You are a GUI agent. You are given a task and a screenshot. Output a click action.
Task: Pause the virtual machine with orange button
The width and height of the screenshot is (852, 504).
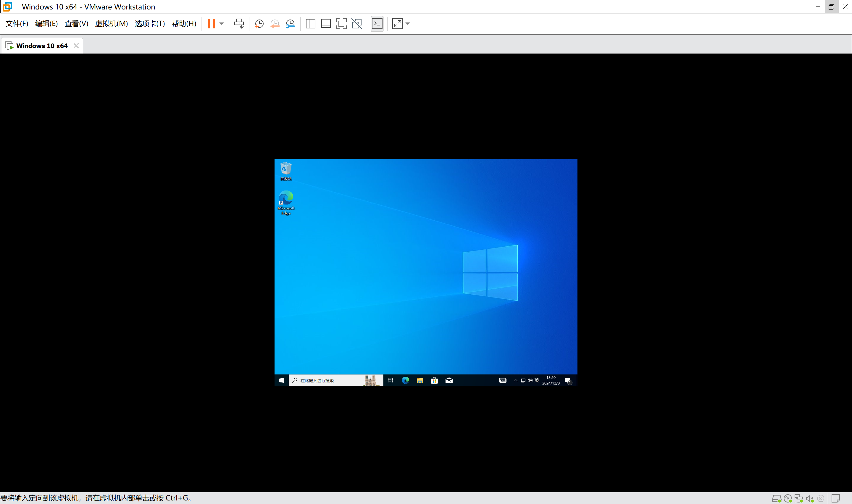(211, 23)
